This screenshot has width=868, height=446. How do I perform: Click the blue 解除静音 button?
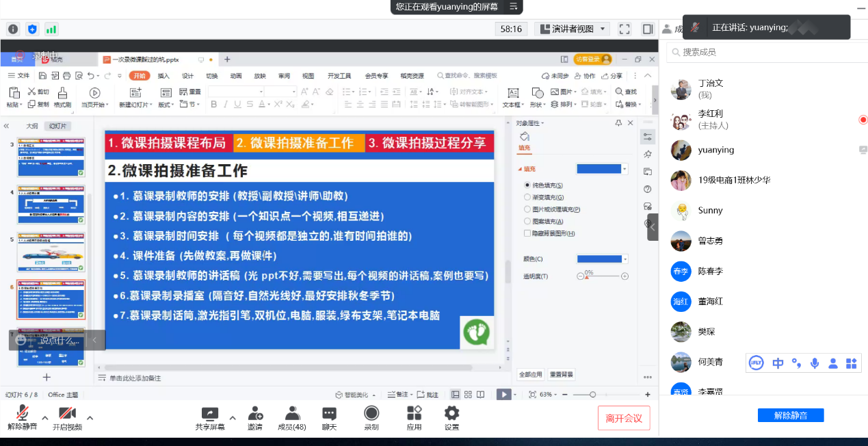coord(790,415)
